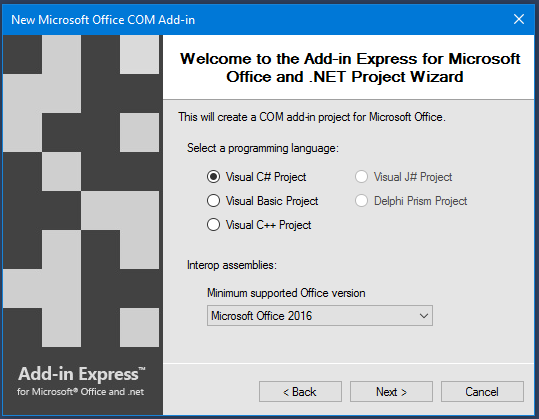This screenshot has height=419, width=539.
Task: Click the 'Minimum supported Office version' label
Action: click(286, 293)
